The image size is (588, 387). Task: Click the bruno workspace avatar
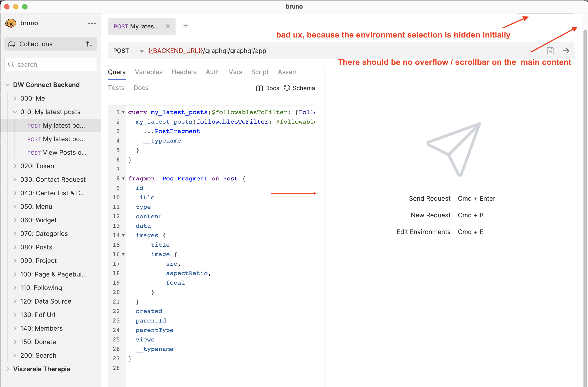click(x=10, y=23)
